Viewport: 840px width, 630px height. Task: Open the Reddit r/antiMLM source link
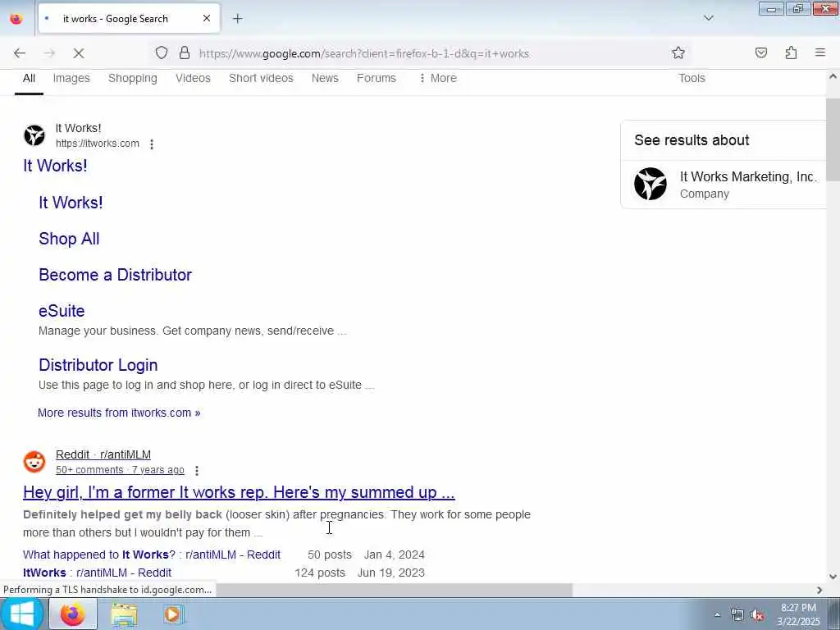point(103,454)
